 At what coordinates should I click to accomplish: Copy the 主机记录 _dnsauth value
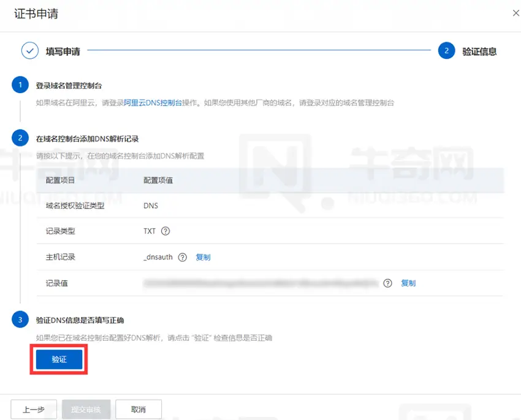coord(203,257)
